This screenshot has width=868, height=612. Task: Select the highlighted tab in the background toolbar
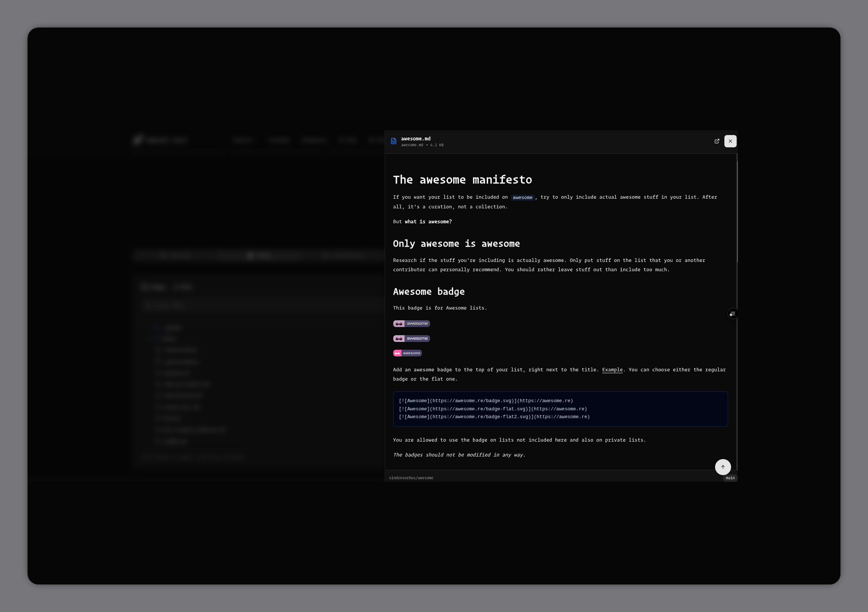click(x=260, y=255)
